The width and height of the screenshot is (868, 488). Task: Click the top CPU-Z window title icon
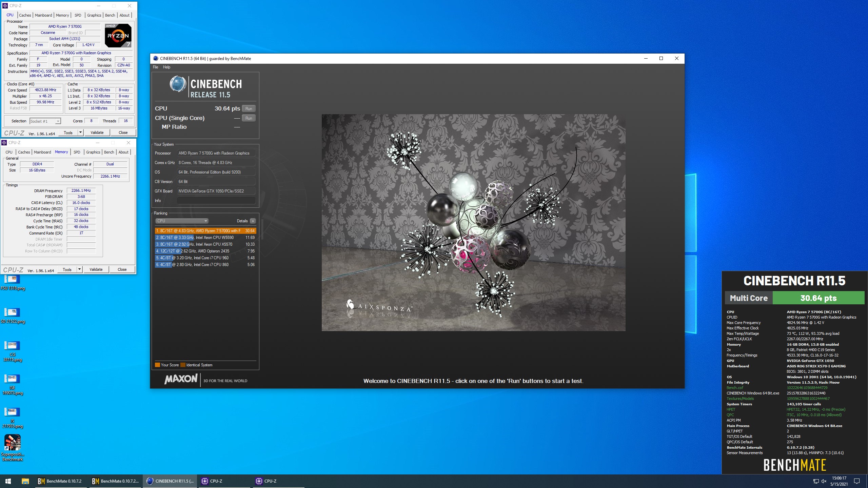pyautogui.click(x=5, y=6)
